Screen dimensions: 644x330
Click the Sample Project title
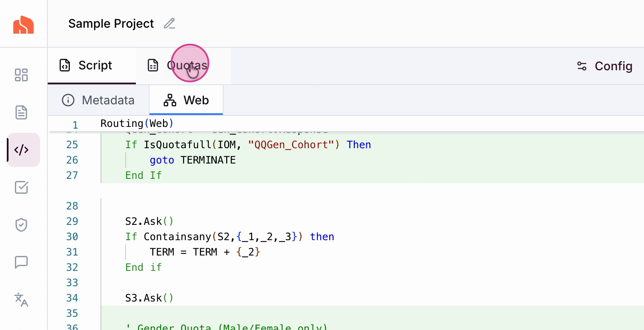111,23
